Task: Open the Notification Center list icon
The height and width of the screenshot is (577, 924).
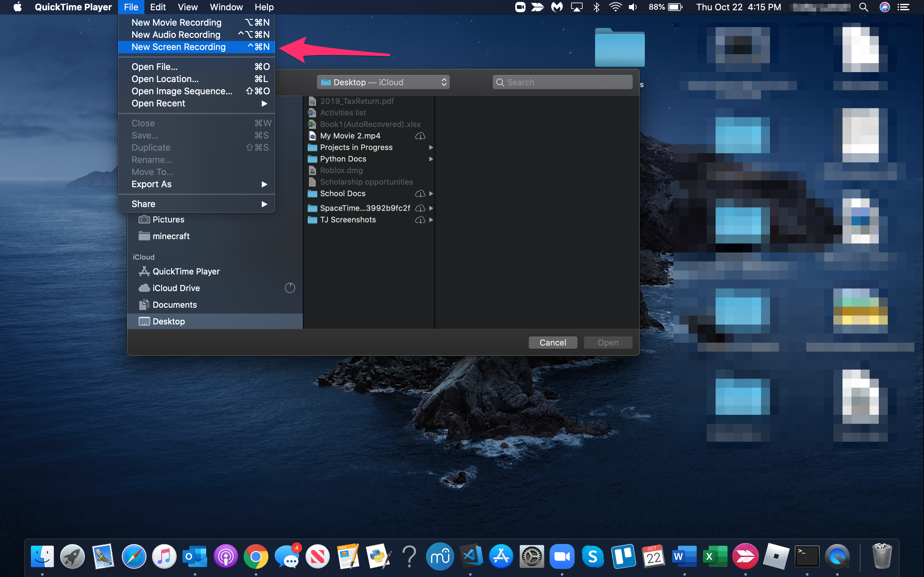Action: (903, 7)
